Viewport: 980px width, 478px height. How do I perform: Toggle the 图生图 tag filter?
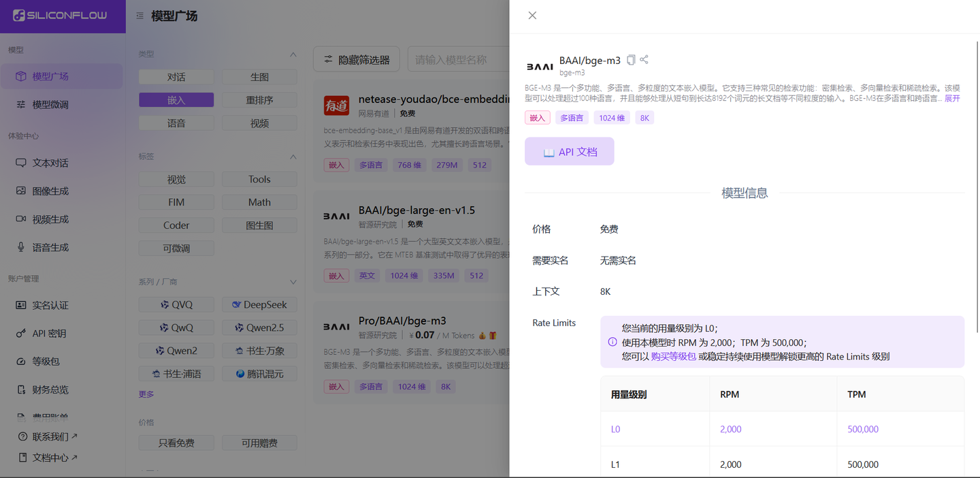[x=259, y=225]
